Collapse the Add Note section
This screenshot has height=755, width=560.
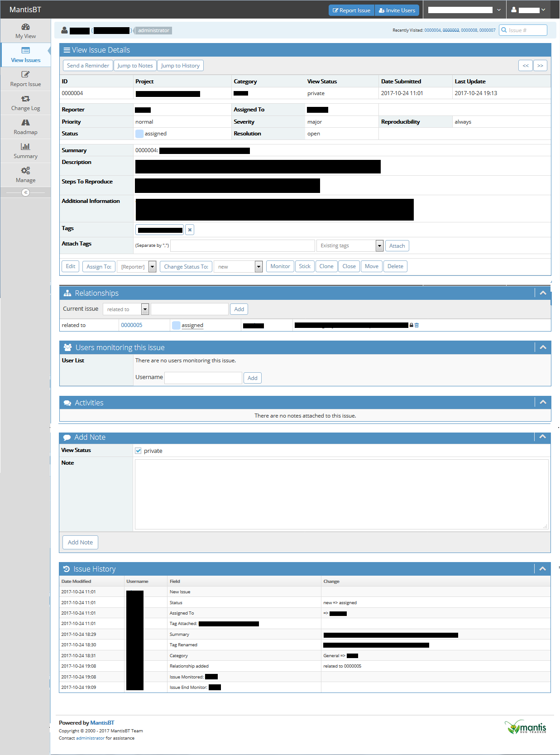pos(543,437)
